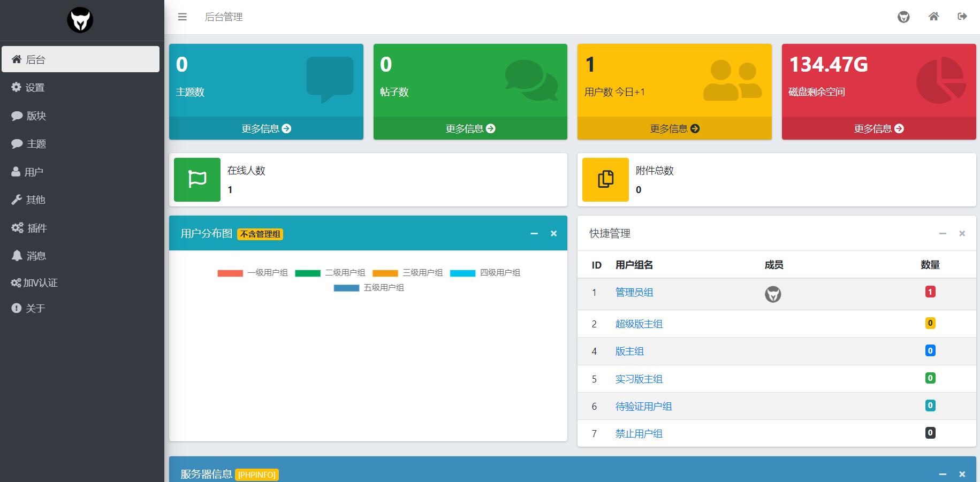Screen dimensions: 980x482
Task: Toggle the sidebar with the hamburger menu
Action: 182,17
